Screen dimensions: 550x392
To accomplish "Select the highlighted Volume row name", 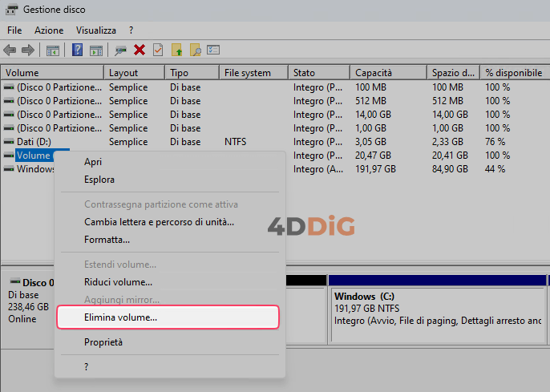I will [34, 156].
